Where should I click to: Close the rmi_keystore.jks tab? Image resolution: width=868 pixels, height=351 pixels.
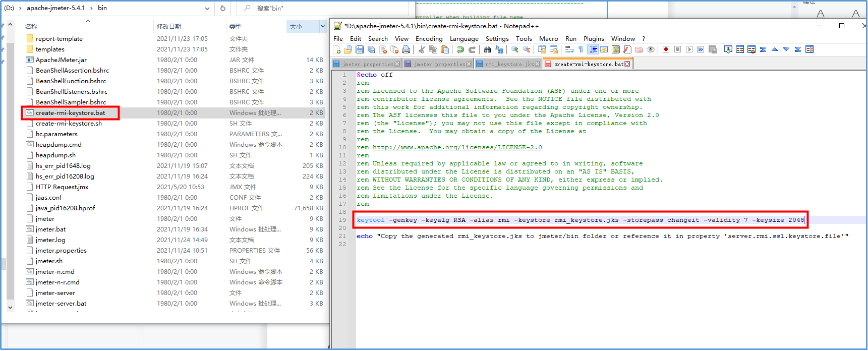tap(537, 64)
